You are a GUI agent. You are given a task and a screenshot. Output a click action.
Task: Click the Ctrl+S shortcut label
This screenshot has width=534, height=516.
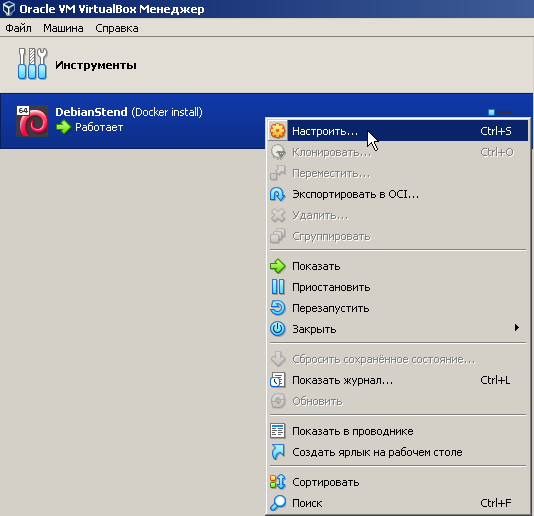(x=496, y=131)
